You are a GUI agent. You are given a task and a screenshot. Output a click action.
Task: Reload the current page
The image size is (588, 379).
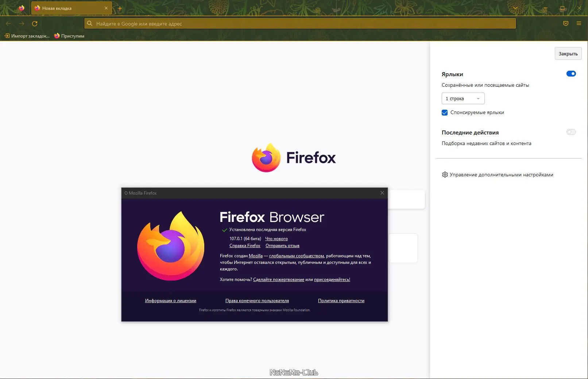[x=35, y=24]
